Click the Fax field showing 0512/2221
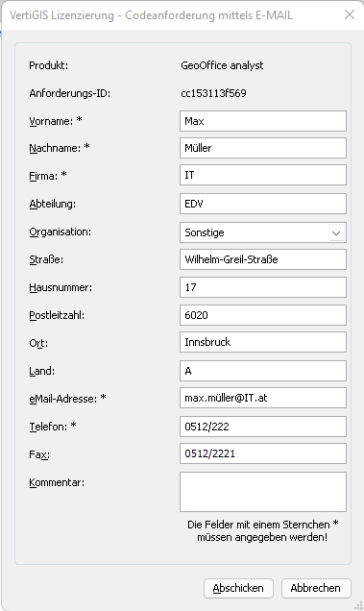This screenshot has width=364, height=611. 263,453
